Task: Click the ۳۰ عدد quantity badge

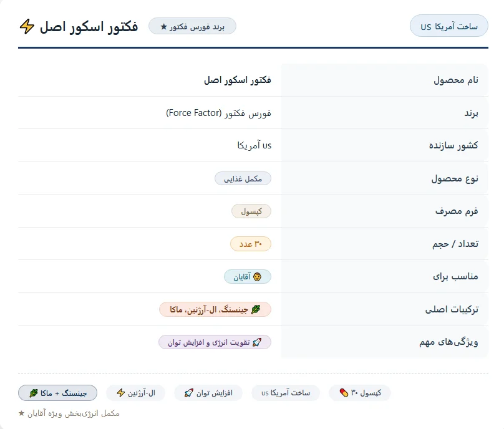Action: 251,244
